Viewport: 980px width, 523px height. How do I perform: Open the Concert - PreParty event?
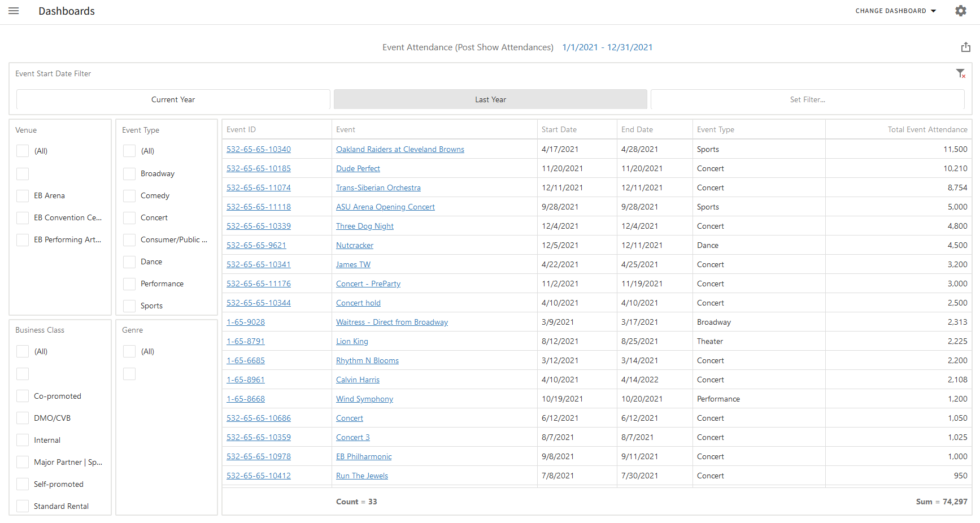pos(368,284)
